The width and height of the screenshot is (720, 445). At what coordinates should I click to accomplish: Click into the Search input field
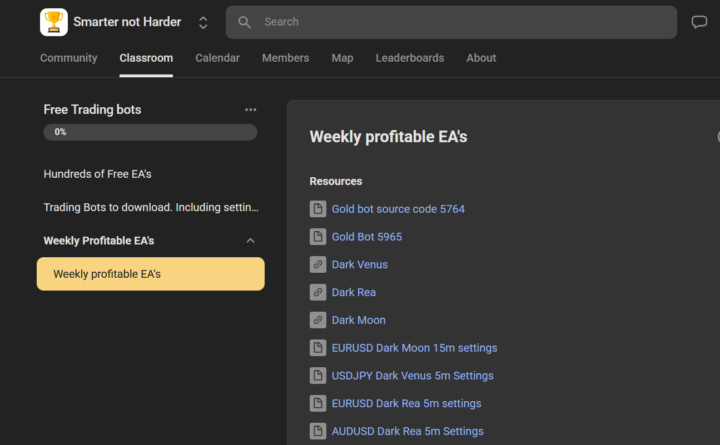pos(451,22)
